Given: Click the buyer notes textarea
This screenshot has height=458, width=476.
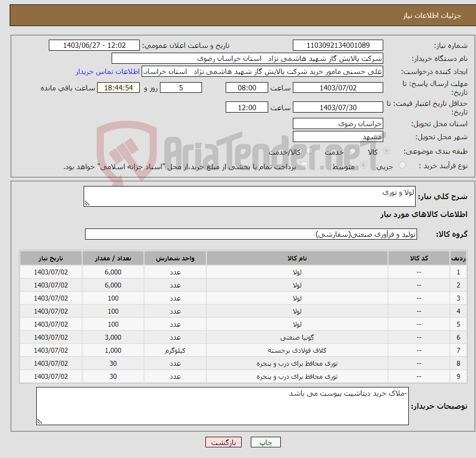Looking at the screenshot, I should [x=222, y=406].
